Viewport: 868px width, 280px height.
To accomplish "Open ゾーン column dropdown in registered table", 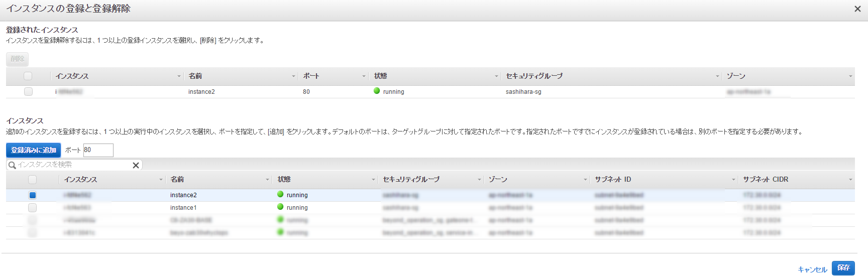I will pyautogui.click(x=850, y=76).
